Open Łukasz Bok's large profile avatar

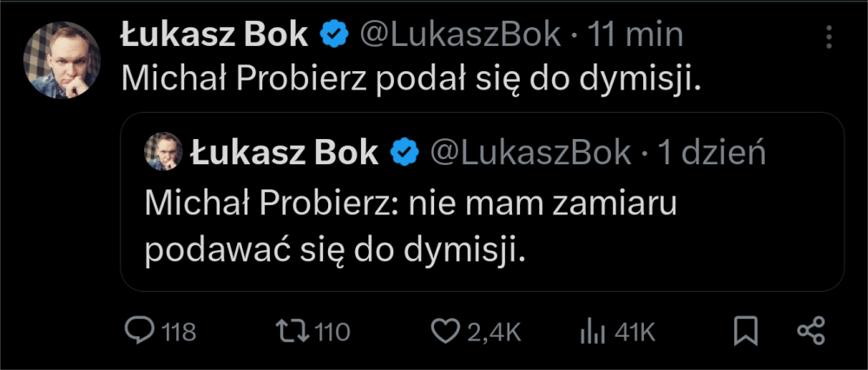tap(62, 60)
